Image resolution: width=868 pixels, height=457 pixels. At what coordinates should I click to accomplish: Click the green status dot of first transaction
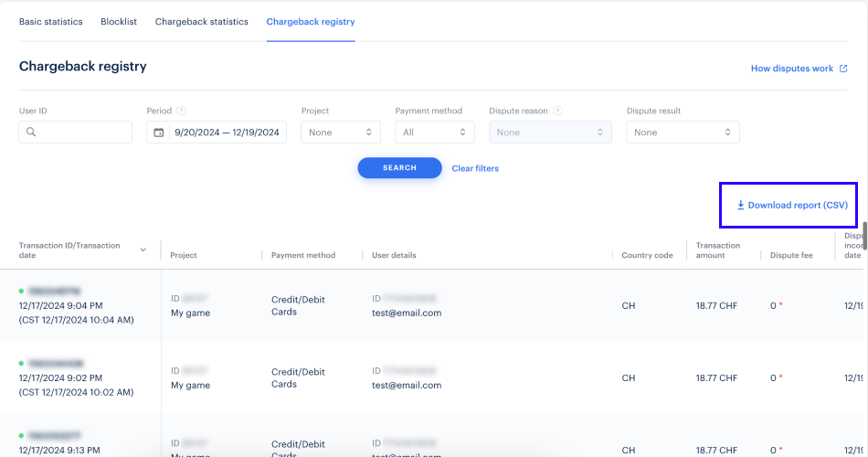coord(21,291)
